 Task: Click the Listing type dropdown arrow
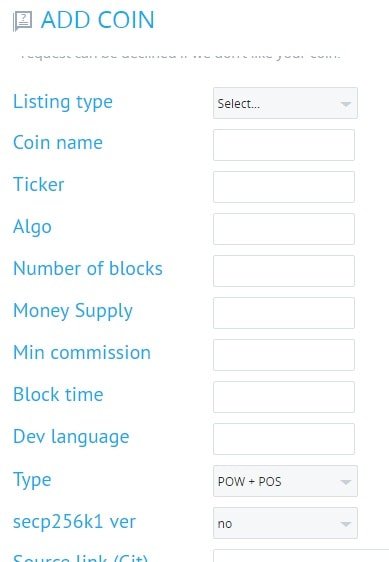click(346, 104)
